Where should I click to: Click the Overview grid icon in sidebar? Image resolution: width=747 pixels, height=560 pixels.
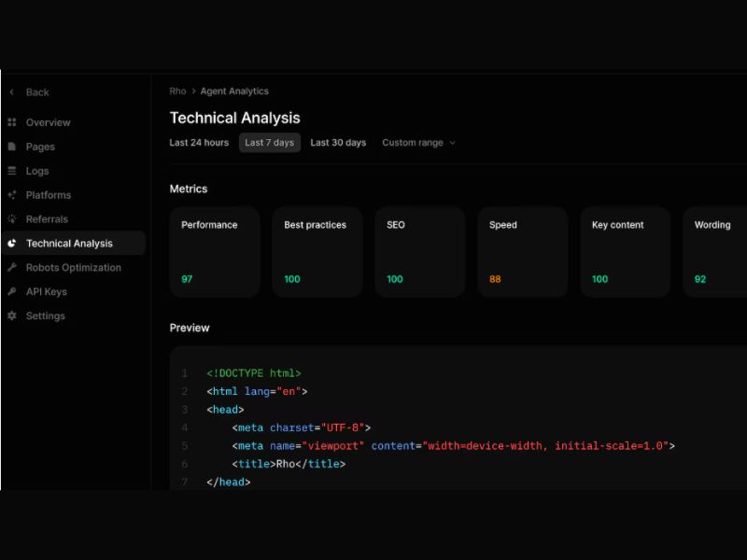point(12,122)
